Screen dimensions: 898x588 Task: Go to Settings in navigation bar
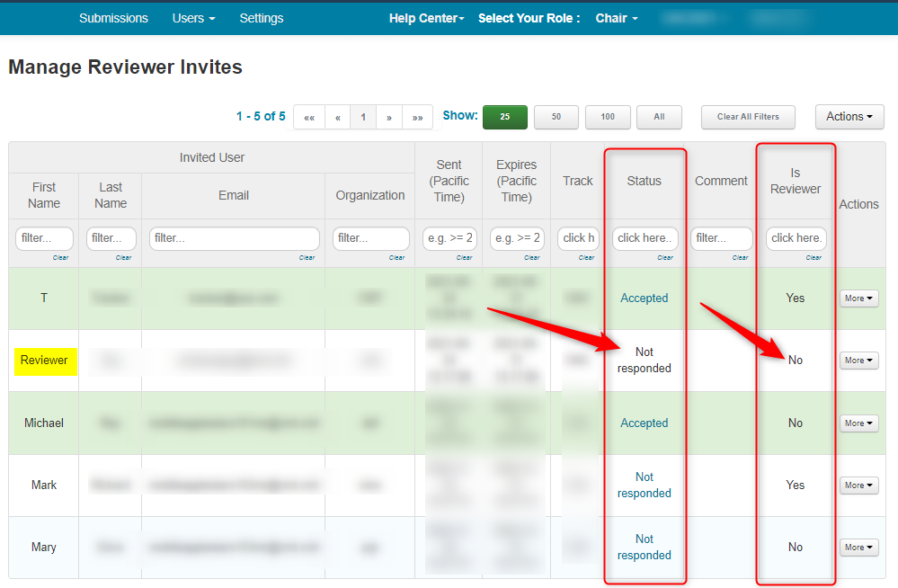click(x=262, y=18)
